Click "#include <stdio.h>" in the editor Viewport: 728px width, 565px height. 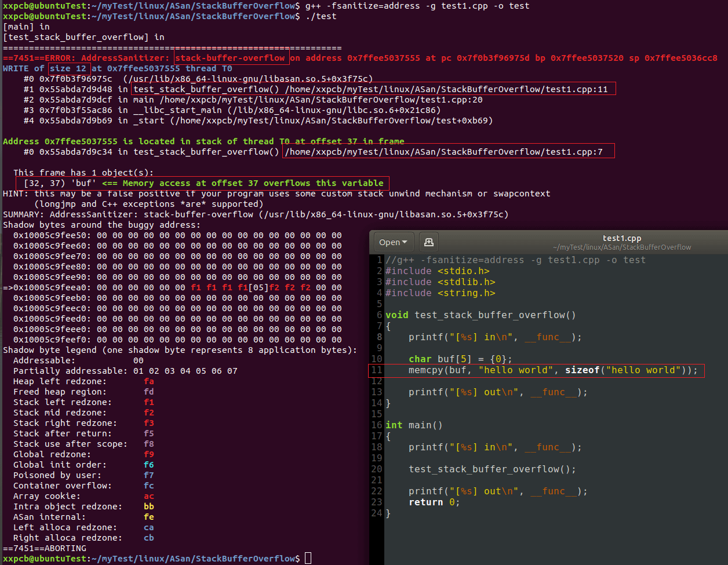(x=438, y=271)
